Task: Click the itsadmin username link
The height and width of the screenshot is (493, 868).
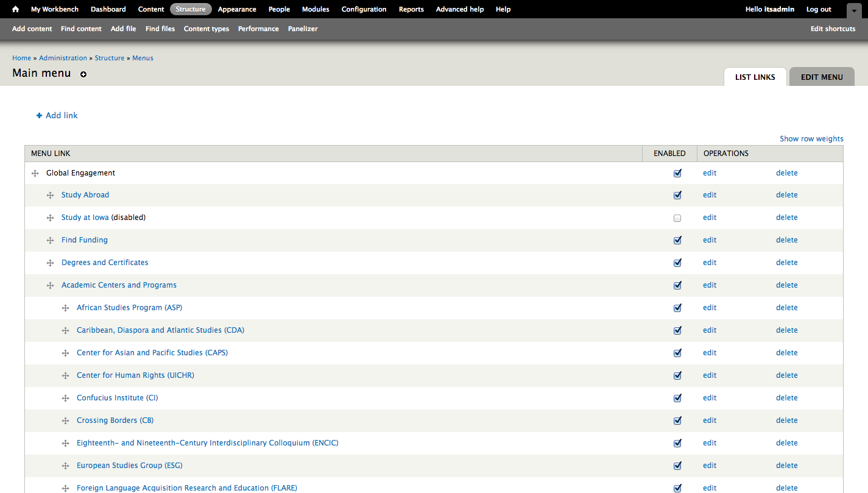Action: 779,9
